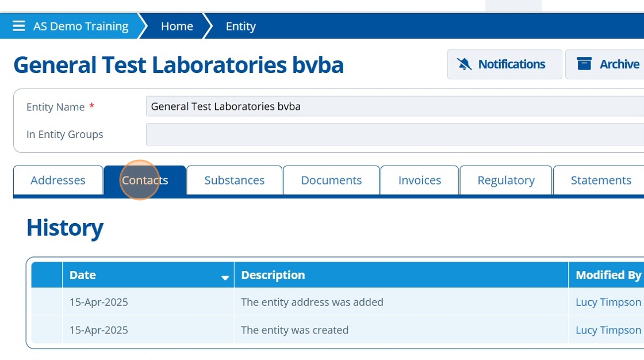644x360 pixels.
Task: Switch to the Substances tab
Action: click(234, 181)
